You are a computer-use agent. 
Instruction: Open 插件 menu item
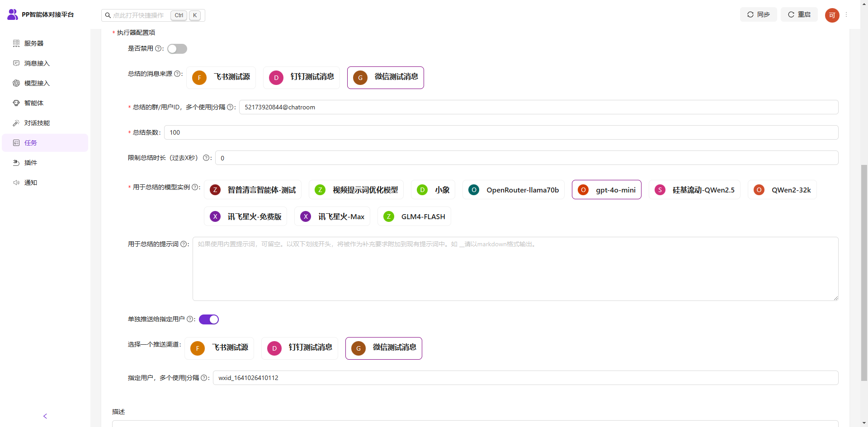tap(45, 163)
